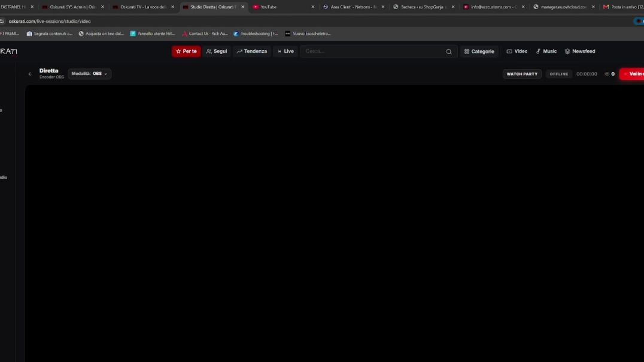Open the Tendenza trending page

[x=252, y=52]
